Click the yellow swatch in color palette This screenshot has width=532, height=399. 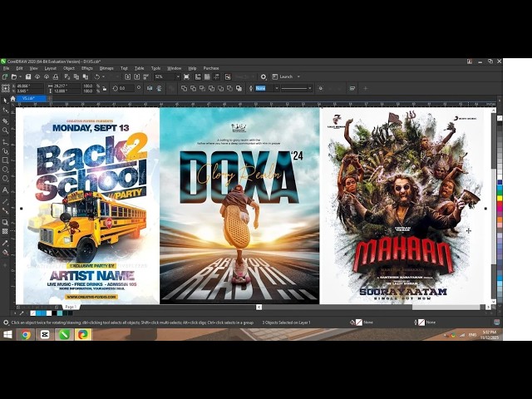pos(500,198)
